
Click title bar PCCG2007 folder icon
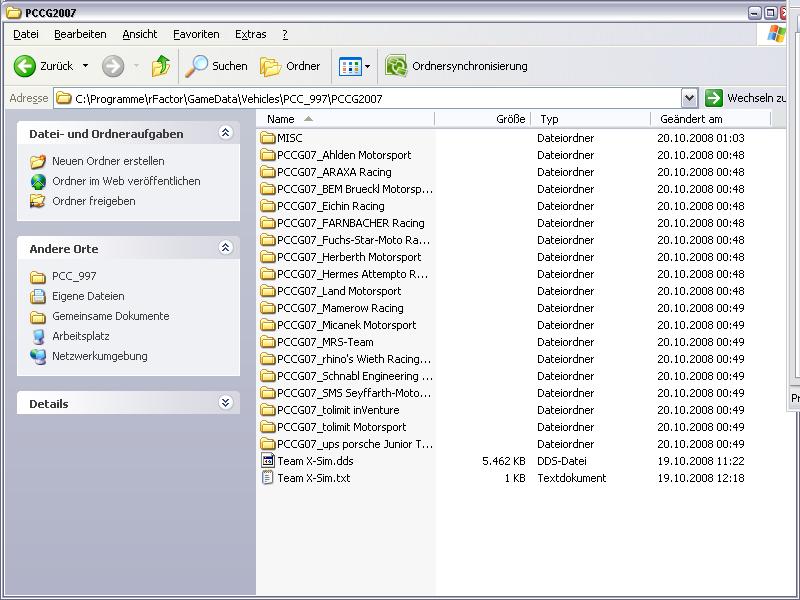[14, 12]
